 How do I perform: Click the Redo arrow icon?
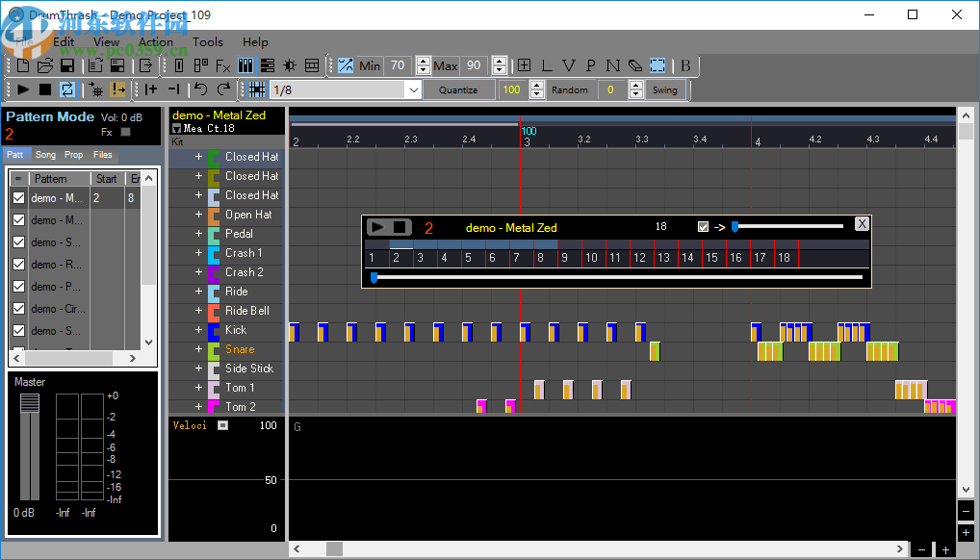click(223, 89)
